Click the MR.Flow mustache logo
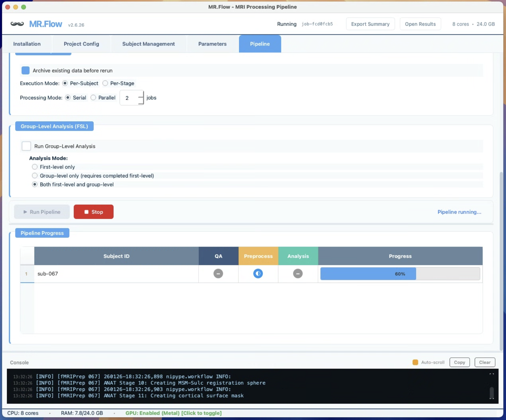Image resolution: width=506 pixels, height=420 pixels. point(17,24)
